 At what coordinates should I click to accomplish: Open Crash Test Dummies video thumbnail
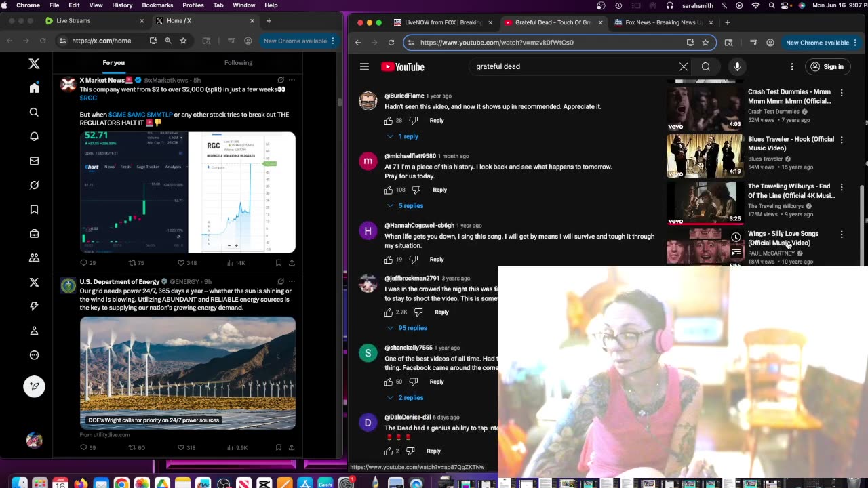tap(705, 107)
